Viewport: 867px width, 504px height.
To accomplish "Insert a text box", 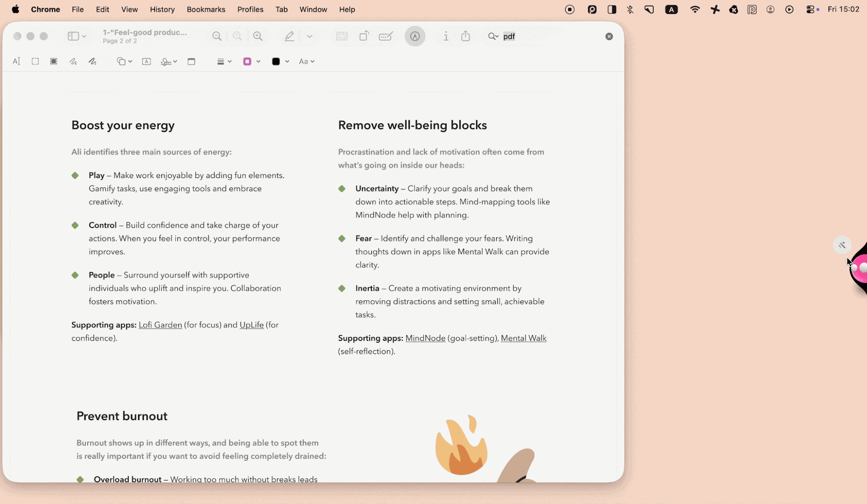I will 147,62.
